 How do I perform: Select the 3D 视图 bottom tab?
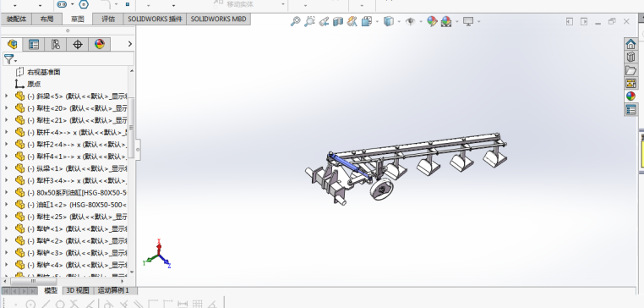[78, 290]
